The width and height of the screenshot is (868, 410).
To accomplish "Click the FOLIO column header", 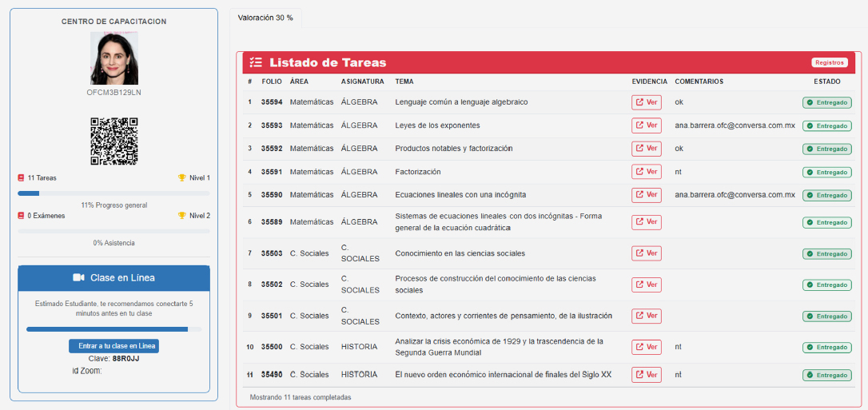I will pyautogui.click(x=271, y=82).
